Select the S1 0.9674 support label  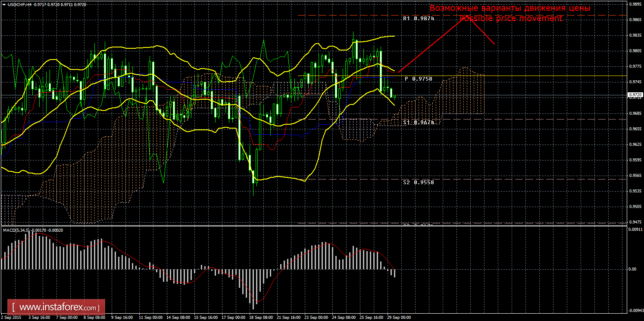(x=419, y=123)
